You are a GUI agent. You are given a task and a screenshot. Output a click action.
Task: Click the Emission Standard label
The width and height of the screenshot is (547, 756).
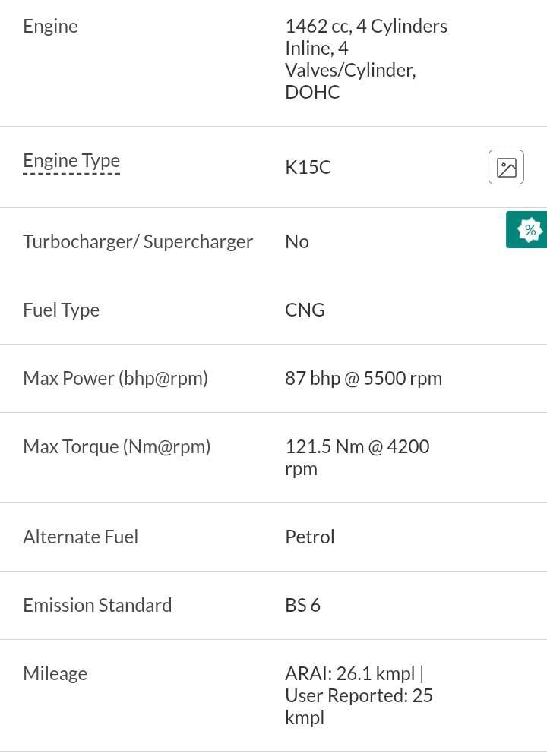pos(97,605)
